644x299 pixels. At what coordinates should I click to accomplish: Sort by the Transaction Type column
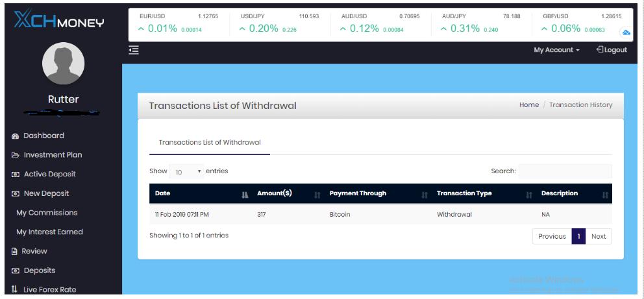[484, 193]
